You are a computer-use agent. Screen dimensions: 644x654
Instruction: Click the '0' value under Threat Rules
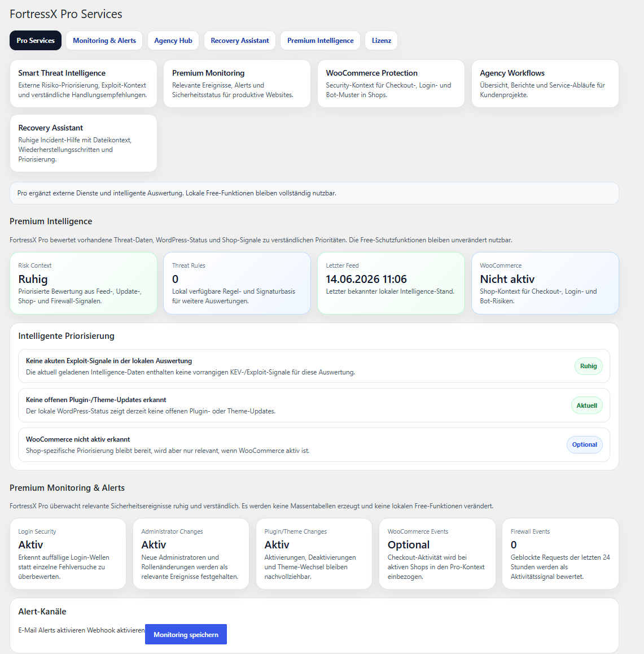point(175,279)
